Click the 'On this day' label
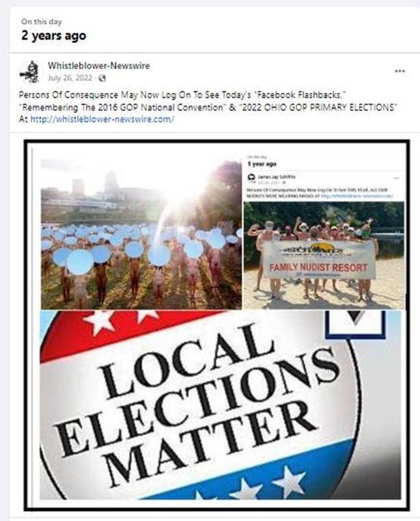The width and height of the screenshot is (420, 521). point(42,22)
